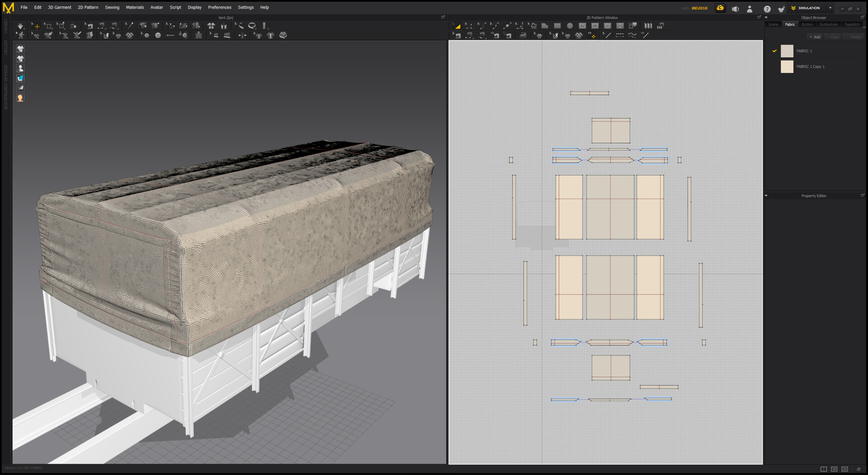Click the sound announcement speaker icon
The image size is (868, 475).
pyautogui.click(x=735, y=9)
